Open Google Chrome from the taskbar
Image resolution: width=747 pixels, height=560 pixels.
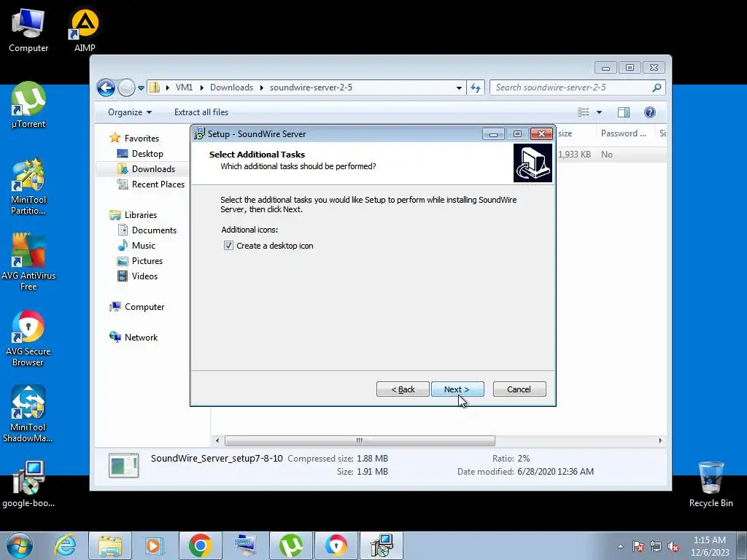click(x=200, y=545)
